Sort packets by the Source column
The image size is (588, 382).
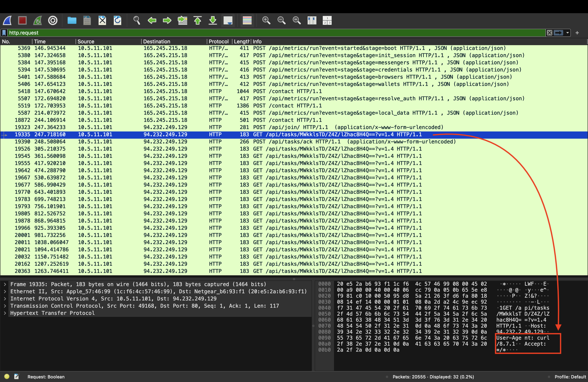(x=108, y=42)
